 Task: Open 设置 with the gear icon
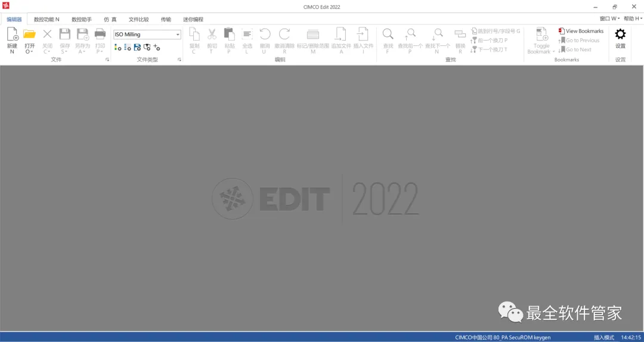(620, 35)
